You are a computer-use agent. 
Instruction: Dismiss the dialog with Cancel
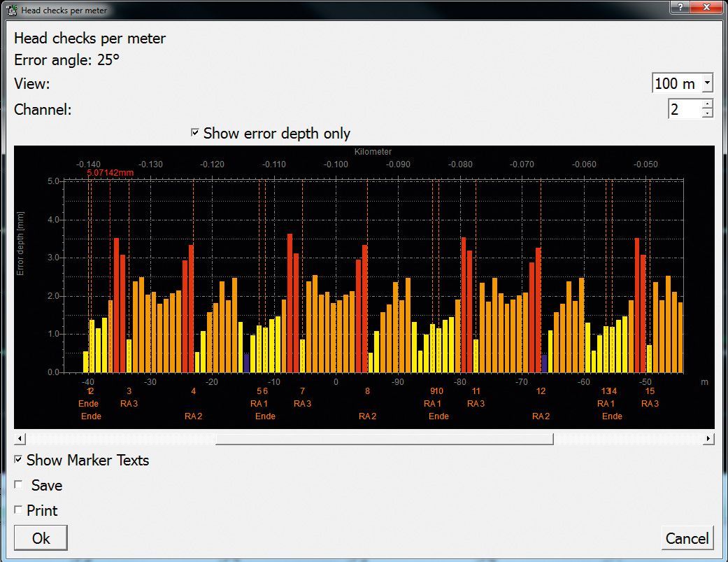(687, 538)
